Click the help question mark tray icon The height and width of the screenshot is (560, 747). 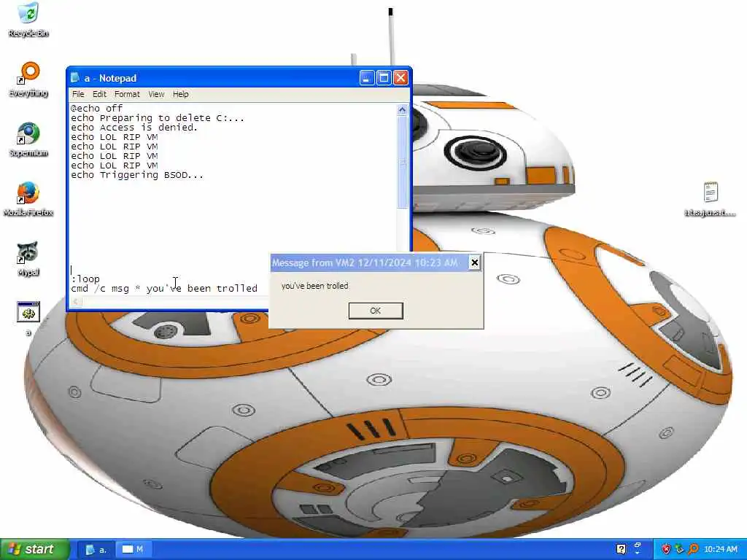622,549
